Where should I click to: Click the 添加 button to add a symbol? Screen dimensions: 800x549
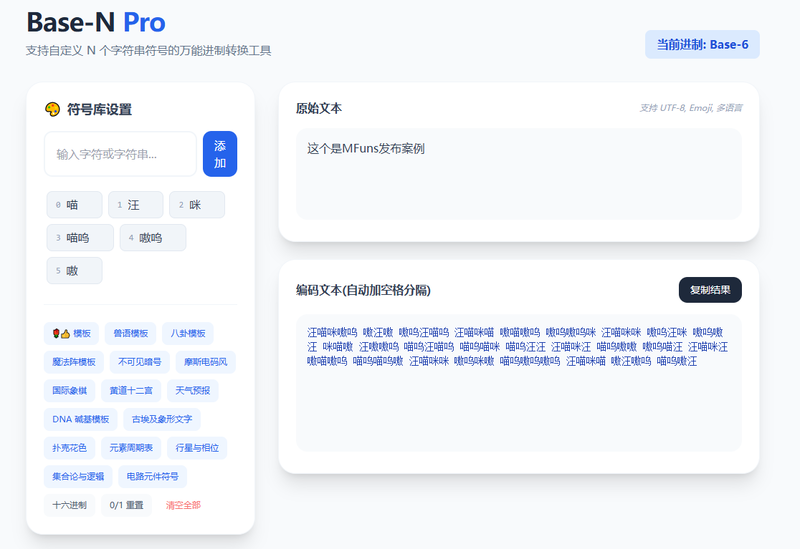pyautogui.click(x=220, y=154)
